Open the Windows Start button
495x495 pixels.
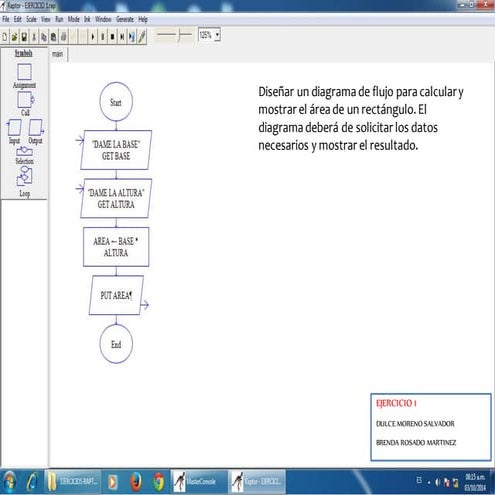8,482
